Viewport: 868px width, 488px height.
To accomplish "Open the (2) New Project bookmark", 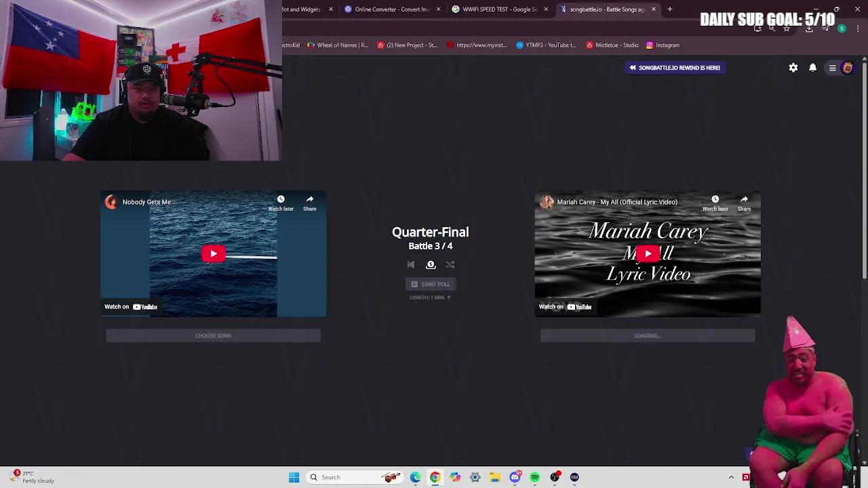I will [408, 45].
